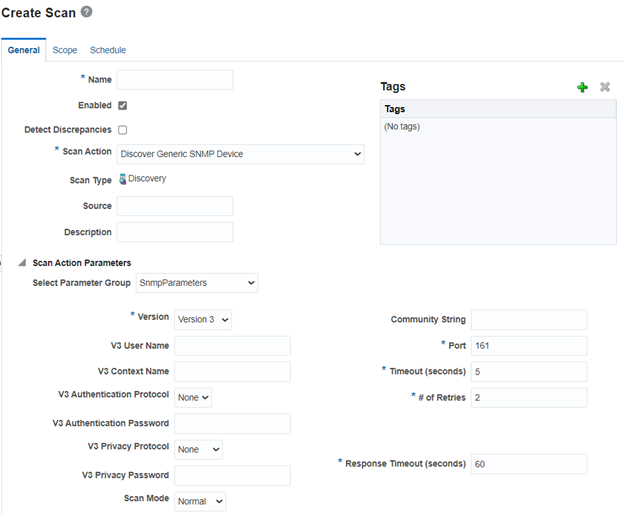Switch to the Schedule tab
The width and height of the screenshot is (624, 516).
108,50
